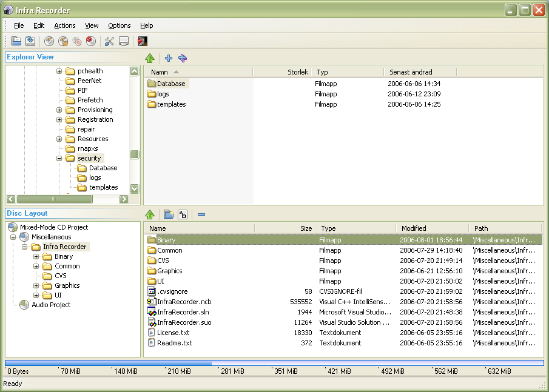Expand the Provisioning folder in Explorer View
This screenshot has width=549, height=392.
coord(58,110)
